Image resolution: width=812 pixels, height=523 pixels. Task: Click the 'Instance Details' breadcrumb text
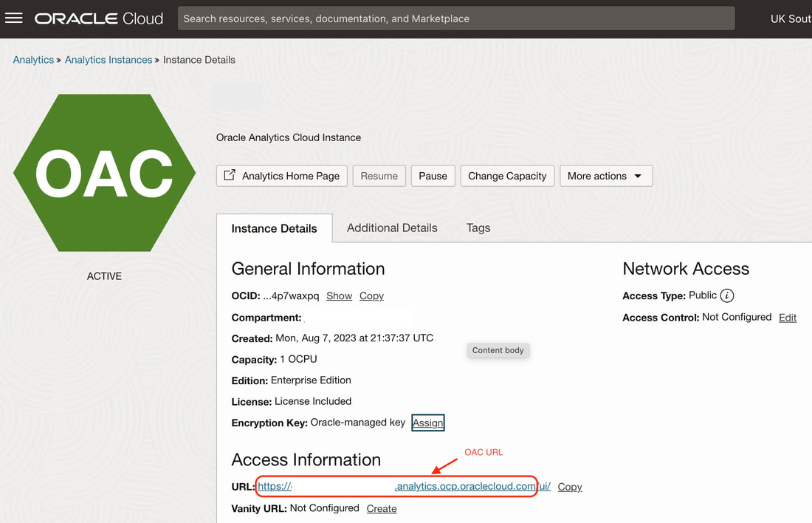pos(199,60)
